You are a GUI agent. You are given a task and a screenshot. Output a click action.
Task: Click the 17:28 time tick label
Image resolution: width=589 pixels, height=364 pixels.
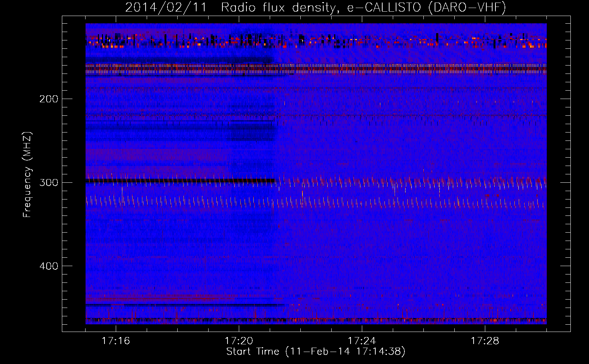pyautogui.click(x=485, y=341)
